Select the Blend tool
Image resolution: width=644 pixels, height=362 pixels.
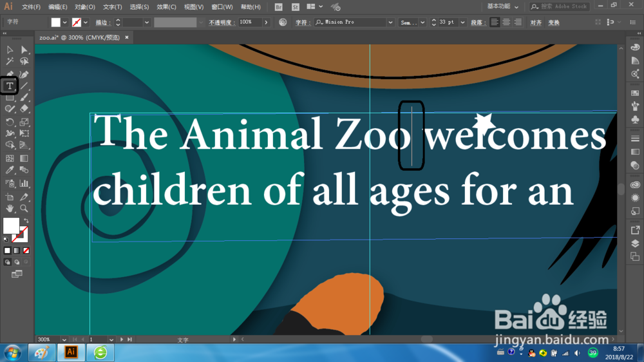24,170
